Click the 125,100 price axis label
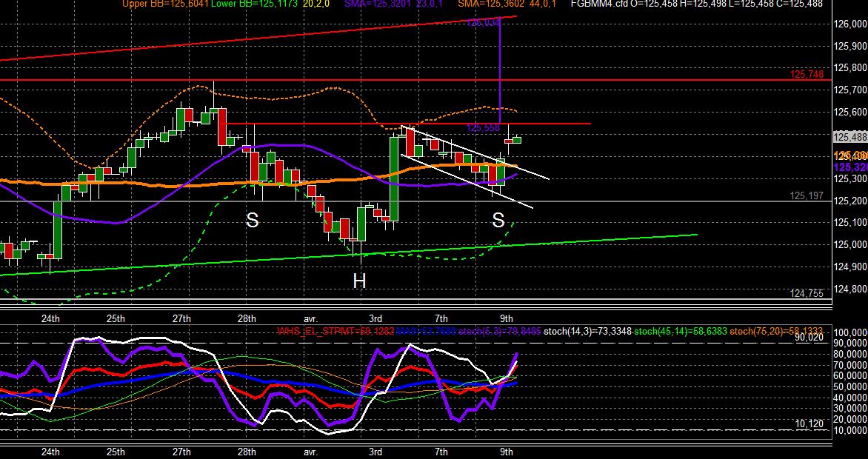This screenshot has width=868, height=459. (849, 223)
